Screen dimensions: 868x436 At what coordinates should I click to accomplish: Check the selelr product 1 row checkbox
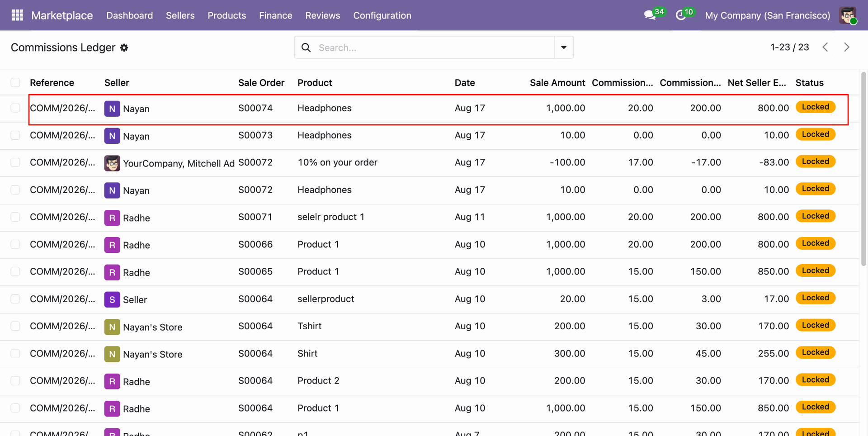point(15,217)
